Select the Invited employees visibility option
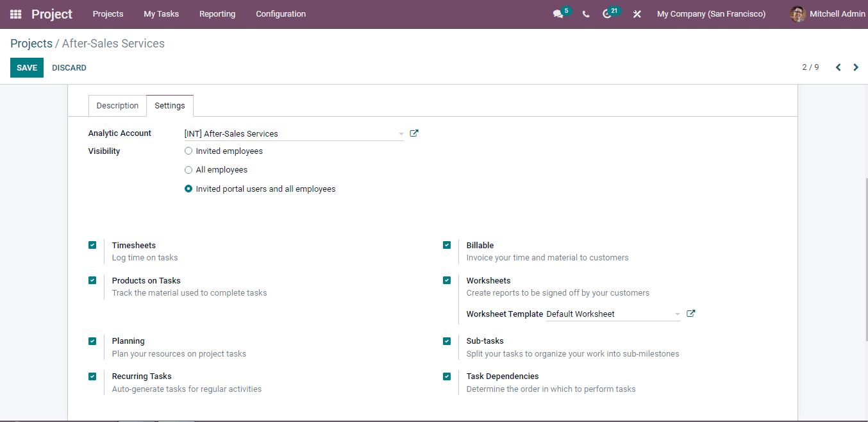Image resolution: width=868 pixels, height=422 pixels. pos(188,151)
